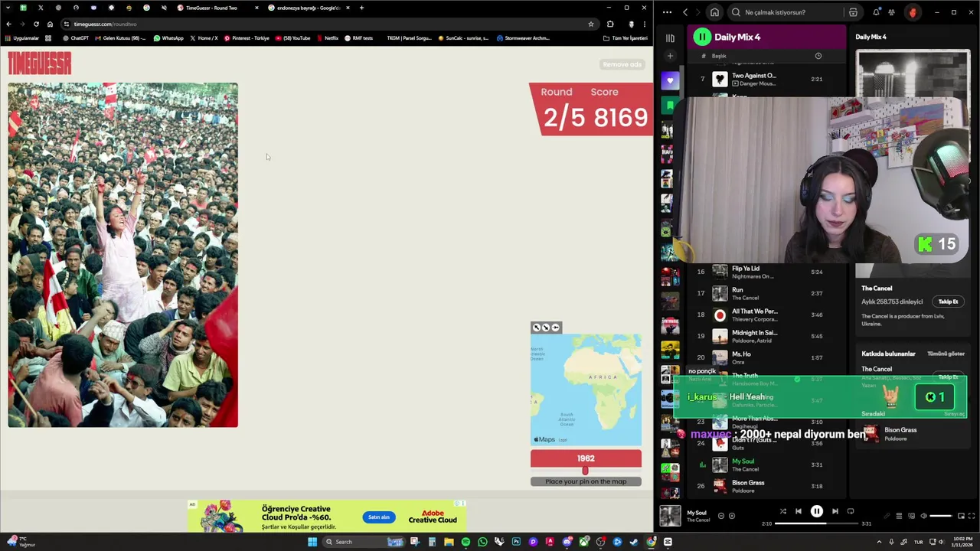This screenshot has width=980, height=551.
Task: Open now playing album art thumbnail
Action: [x=670, y=516]
